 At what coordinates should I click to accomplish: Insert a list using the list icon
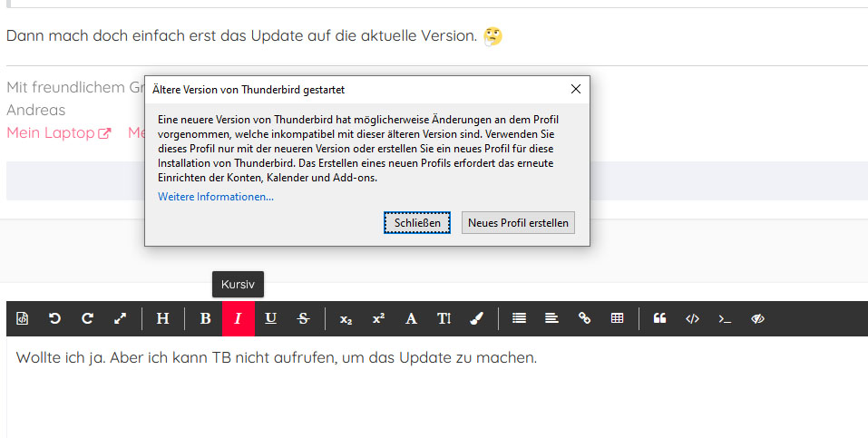point(519,318)
